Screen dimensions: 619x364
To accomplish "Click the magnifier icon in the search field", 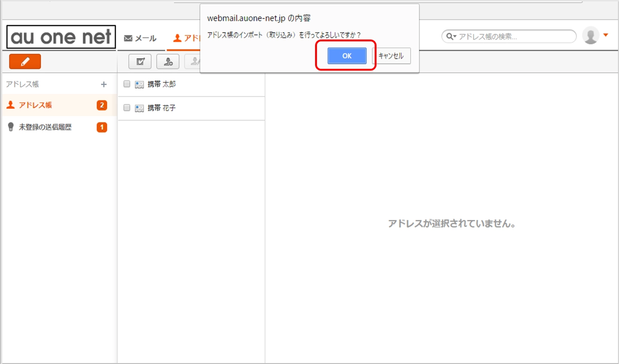I will click(x=450, y=36).
